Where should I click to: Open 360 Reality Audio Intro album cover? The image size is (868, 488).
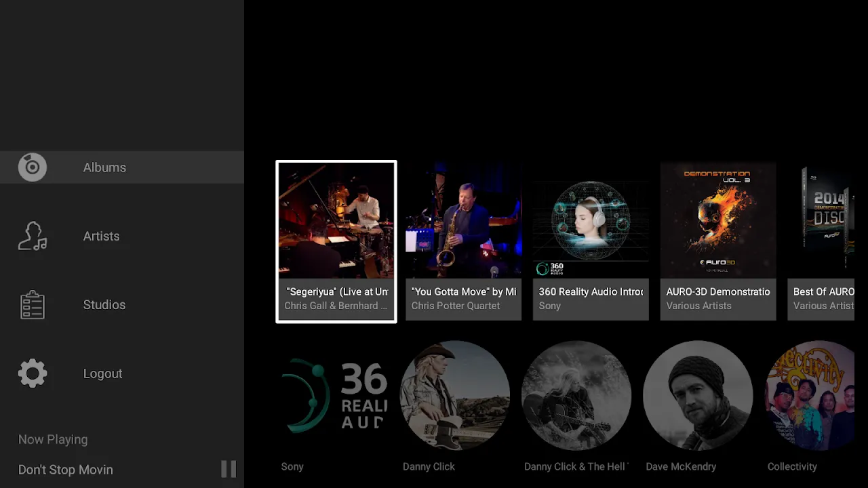point(591,221)
